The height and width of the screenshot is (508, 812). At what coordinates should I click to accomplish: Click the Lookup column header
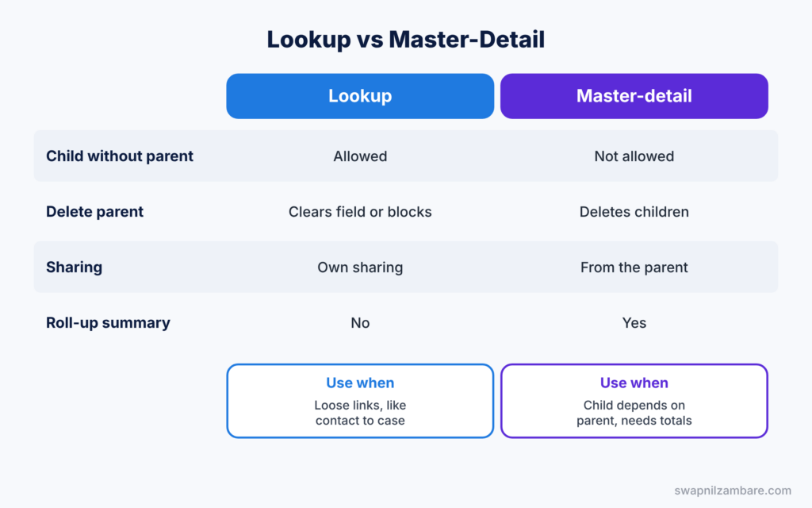tap(360, 96)
